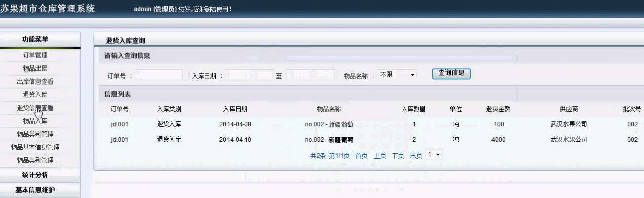Click jd.001 in the 2014-04-10 row
This screenshot has width=644, height=198.
[119, 140]
